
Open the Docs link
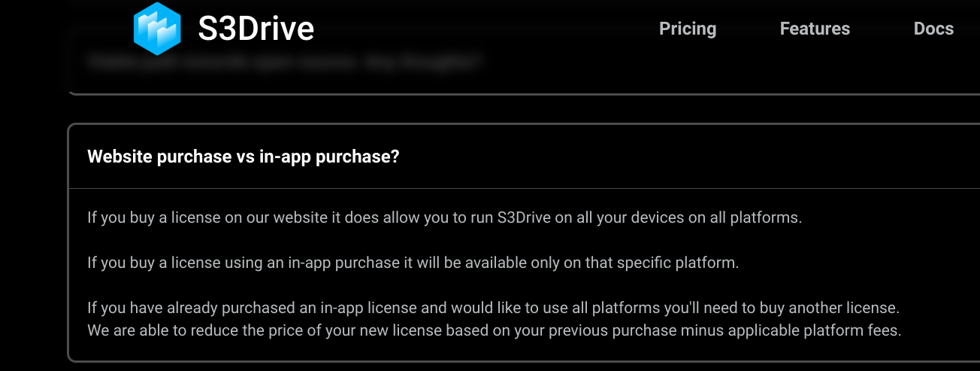point(933,29)
